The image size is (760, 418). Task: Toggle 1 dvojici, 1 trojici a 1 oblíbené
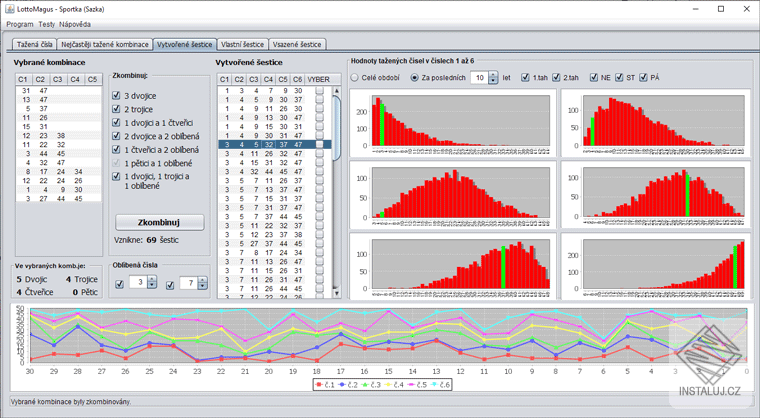click(x=116, y=177)
